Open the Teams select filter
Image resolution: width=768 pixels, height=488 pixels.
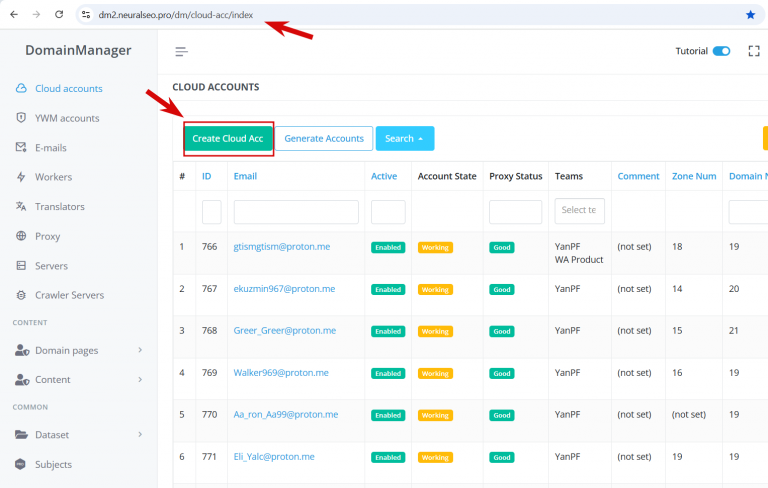pos(579,211)
